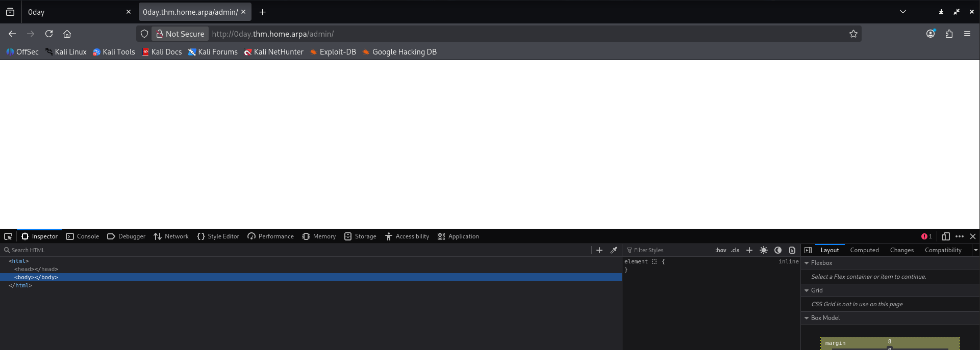Toggle the :hov pseudo-class panel

720,250
